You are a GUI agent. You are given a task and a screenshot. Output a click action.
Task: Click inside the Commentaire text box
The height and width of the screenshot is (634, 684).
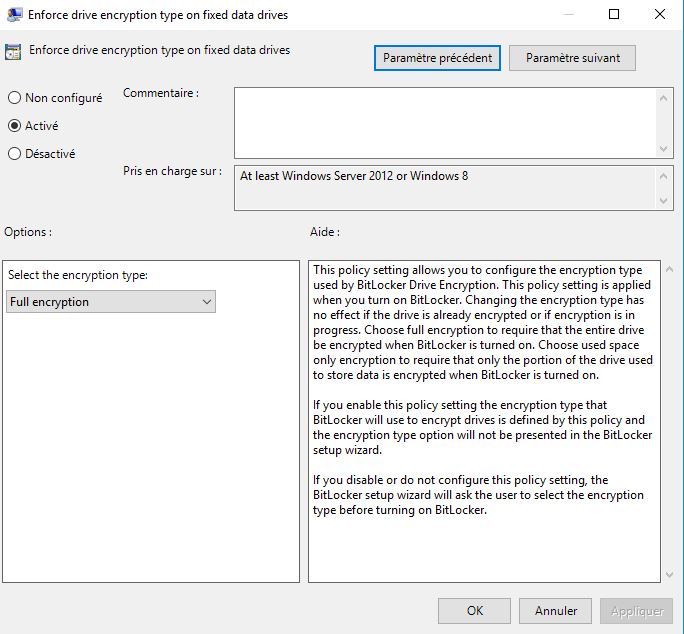click(445, 121)
